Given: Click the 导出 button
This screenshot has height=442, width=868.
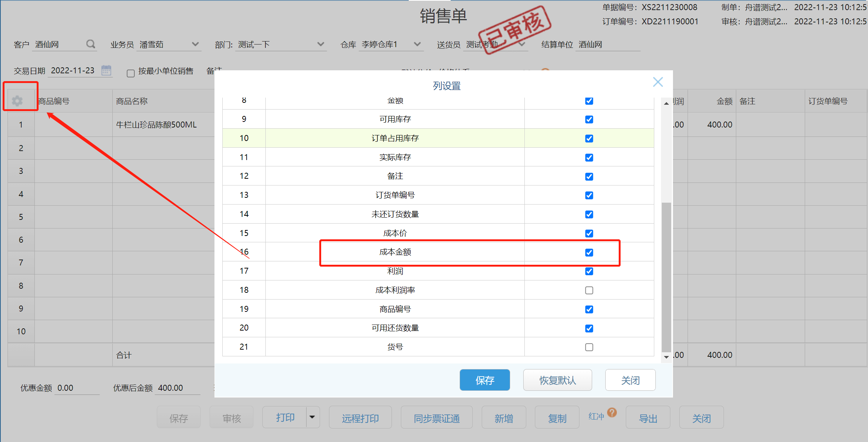Looking at the screenshot, I should [x=648, y=417].
